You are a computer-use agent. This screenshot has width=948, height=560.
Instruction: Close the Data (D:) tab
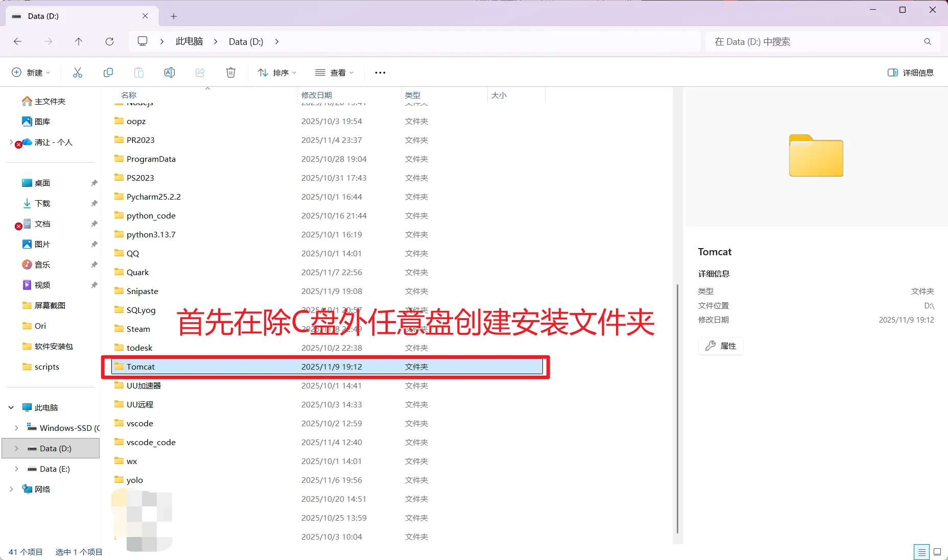point(145,16)
